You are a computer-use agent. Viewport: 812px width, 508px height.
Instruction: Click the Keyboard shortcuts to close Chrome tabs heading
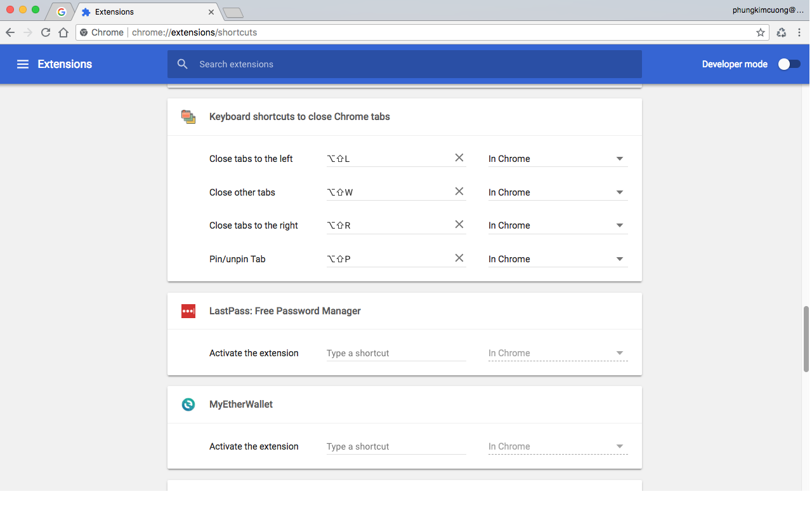(299, 117)
